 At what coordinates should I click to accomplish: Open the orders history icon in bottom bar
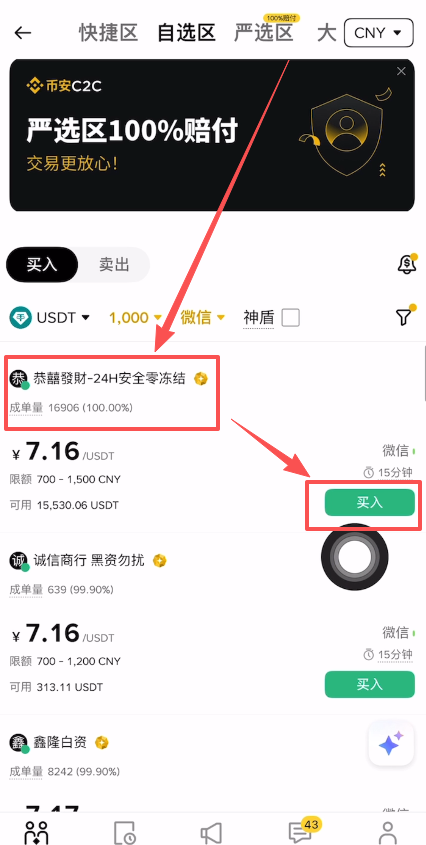[x=125, y=833]
